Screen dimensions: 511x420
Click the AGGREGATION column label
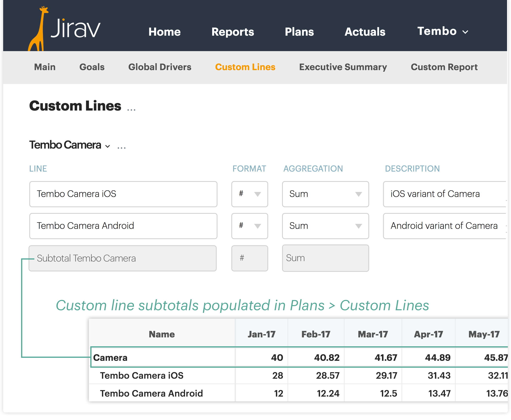[313, 169]
